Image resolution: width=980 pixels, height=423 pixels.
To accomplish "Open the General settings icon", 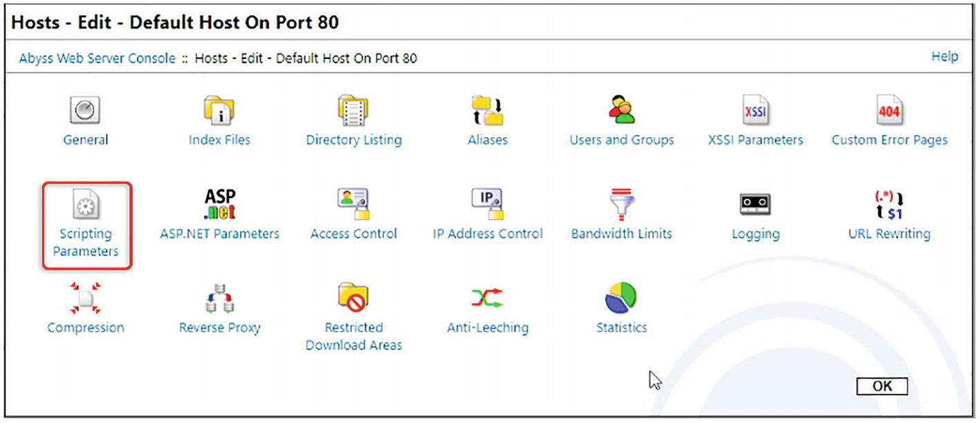I will click(85, 111).
